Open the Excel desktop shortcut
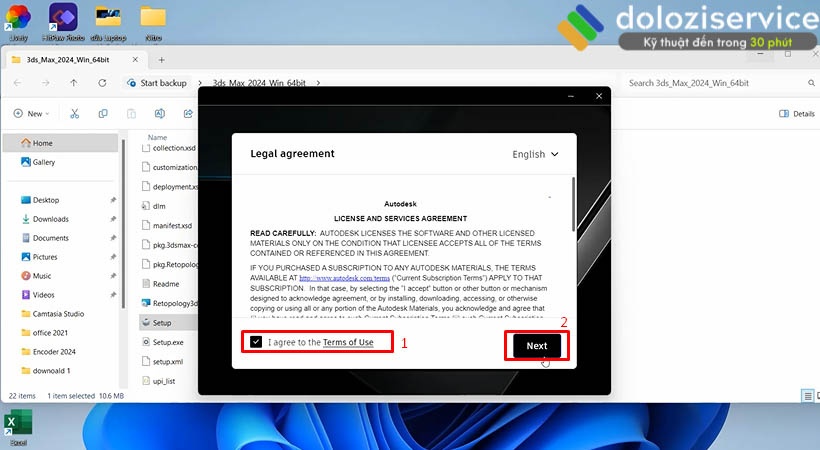820x450 pixels. [18, 429]
